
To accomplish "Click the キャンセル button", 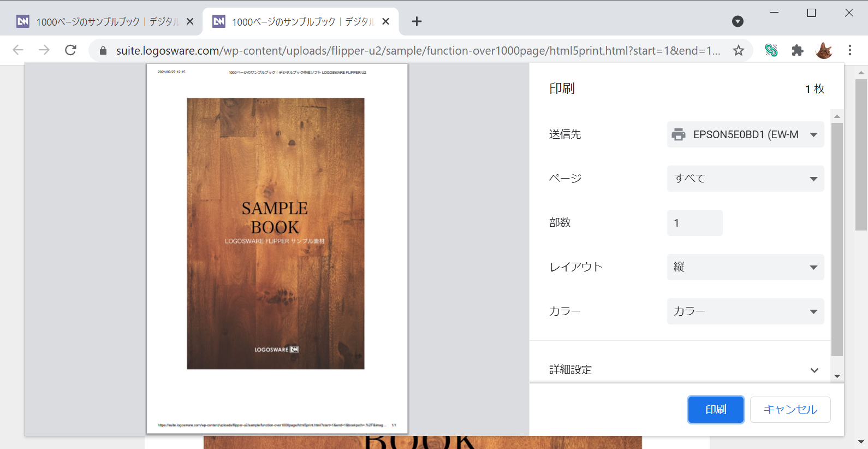I will [x=790, y=410].
